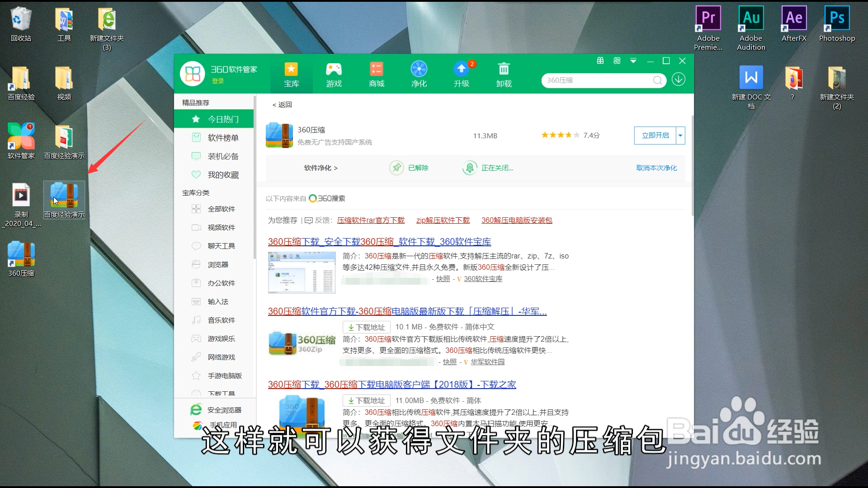Click the 登录 login link
This screenshot has width=868, height=488.
[218, 81]
